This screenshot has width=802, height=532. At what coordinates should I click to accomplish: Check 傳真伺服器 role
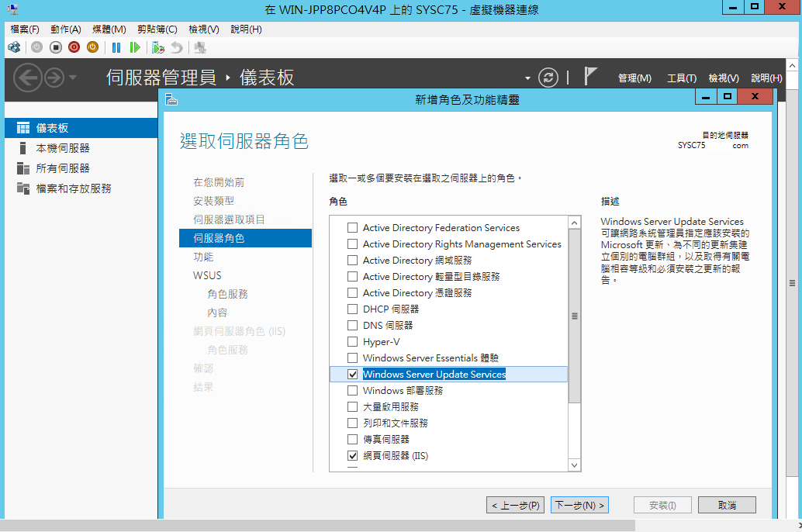(352, 440)
